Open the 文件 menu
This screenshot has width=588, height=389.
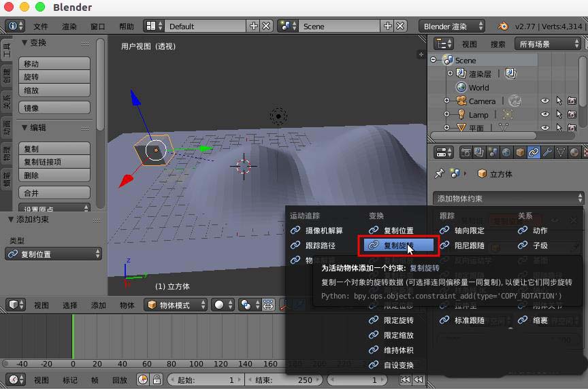pyautogui.click(x=41, y=27)
